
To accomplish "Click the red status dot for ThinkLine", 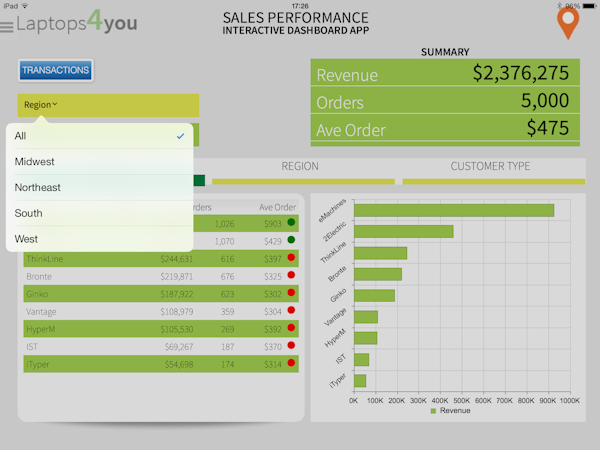I will pyautogui.click(x=291, y=258).
